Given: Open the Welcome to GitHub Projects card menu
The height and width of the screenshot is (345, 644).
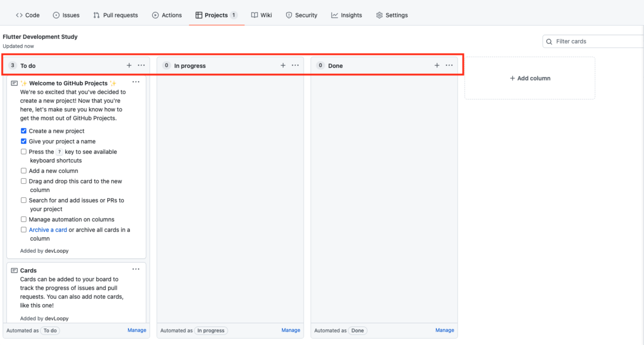Looking at the screenshot, I should [136, 82].
